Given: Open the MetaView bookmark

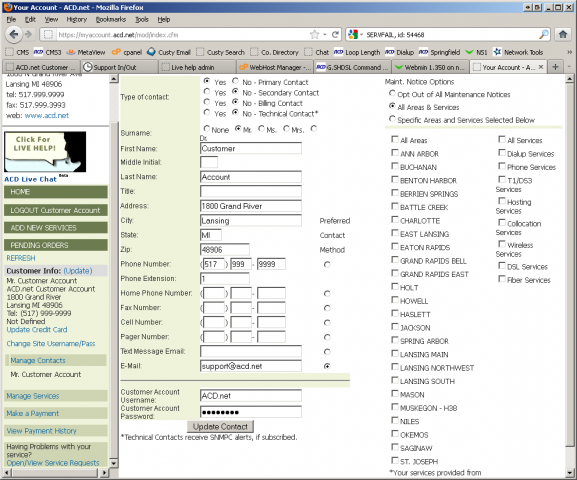Looking at the screenshot, I should pyautogui.click(x=86, y=52).
